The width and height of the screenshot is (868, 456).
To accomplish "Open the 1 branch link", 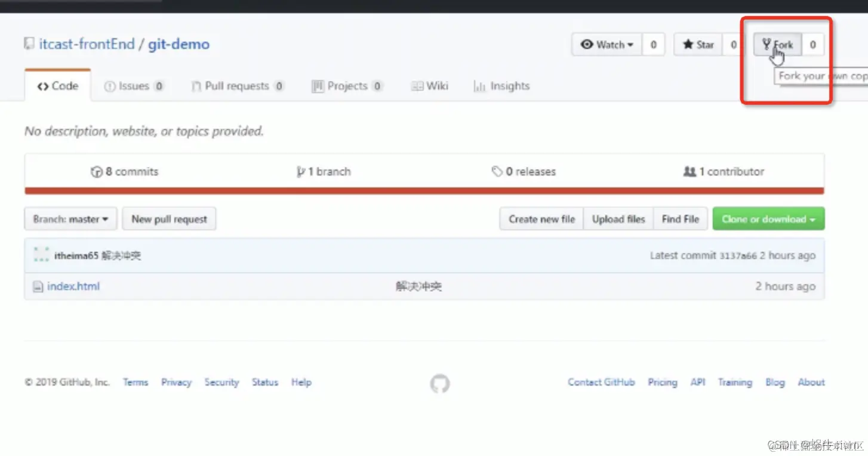I will point(324,172).
